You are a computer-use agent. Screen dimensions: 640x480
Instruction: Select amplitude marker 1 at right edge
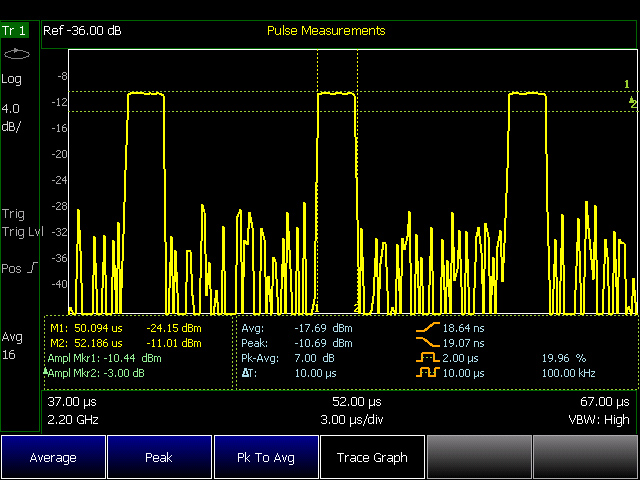tap(627, 85)
